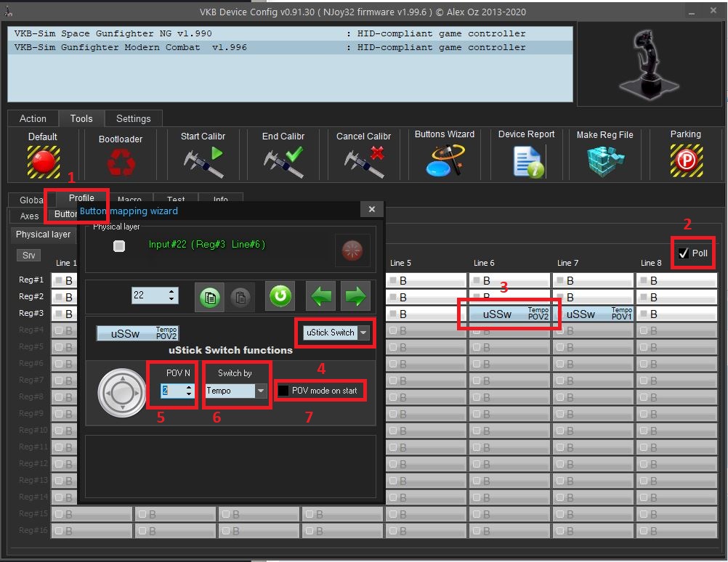Launch the Buttons Wizard icon

coord(445,160)
